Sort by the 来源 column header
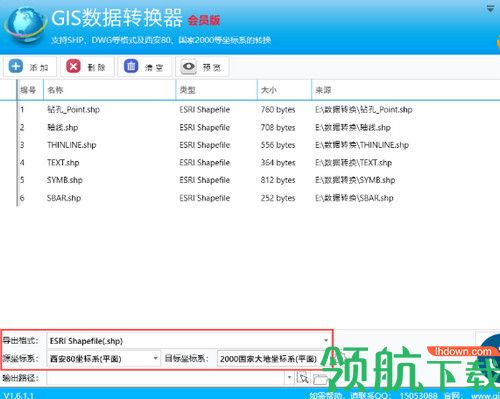This screenshot has height=399, width=500. pyautogui.click(x=406, y=90)
